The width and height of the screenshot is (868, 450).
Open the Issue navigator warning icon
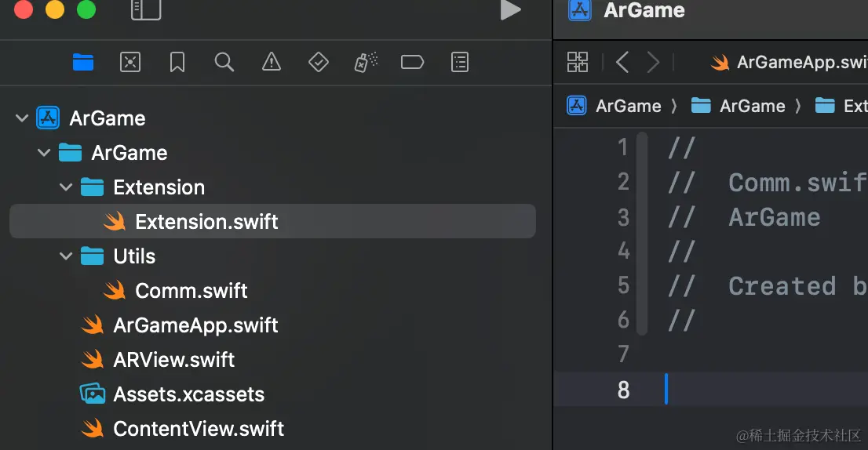pyautogui.click(x=272, y=62)
